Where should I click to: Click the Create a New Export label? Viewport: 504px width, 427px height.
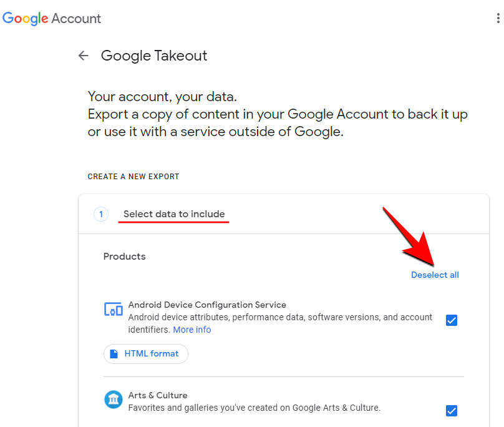click(x=133, y=177)
